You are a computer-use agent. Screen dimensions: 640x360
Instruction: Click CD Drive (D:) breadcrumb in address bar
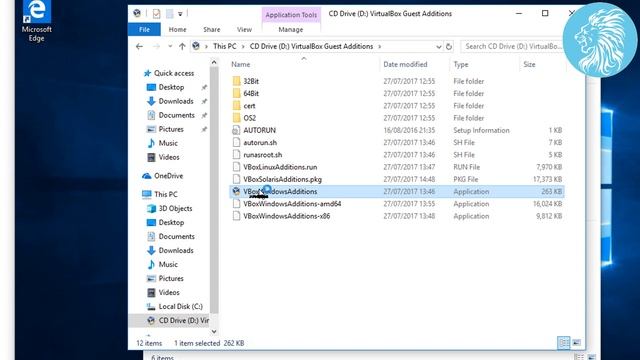tap(311, 47)
